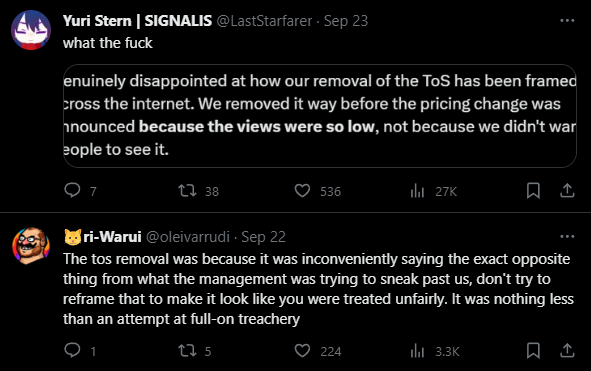The height and width of the screenshot is (371, 591).
Task: Retweet ri-Warui's post with 5 retweets
Action: (187, 351)
